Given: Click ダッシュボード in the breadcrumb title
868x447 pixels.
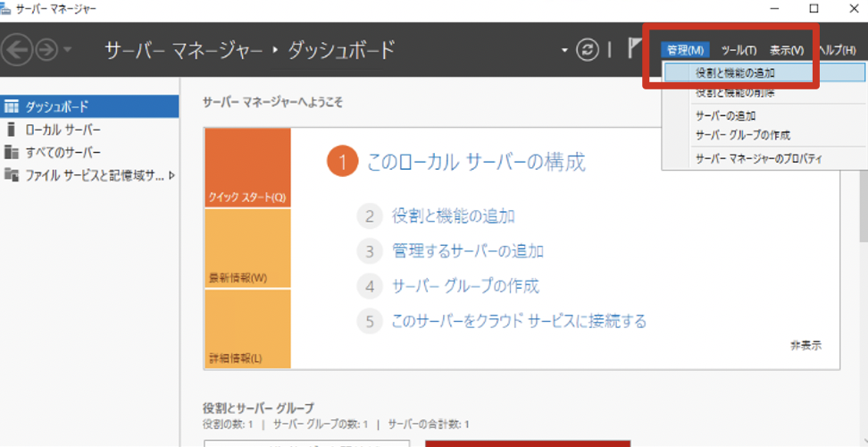Looking at the screenshot, I should click(341, 50).
